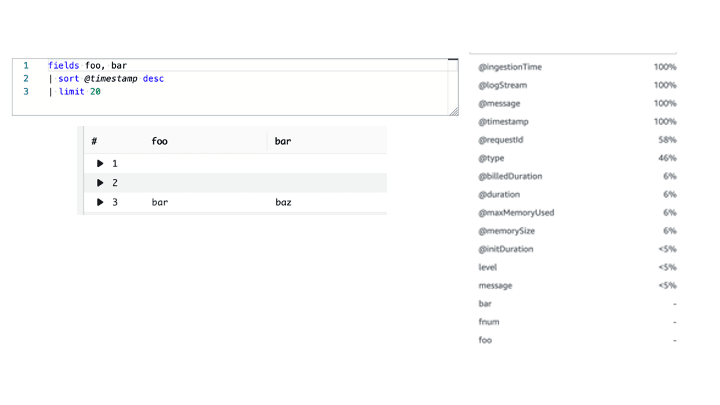Screen dimensions: 720x405
Task: Select the foo field in fields list
Action: [485, 340]
